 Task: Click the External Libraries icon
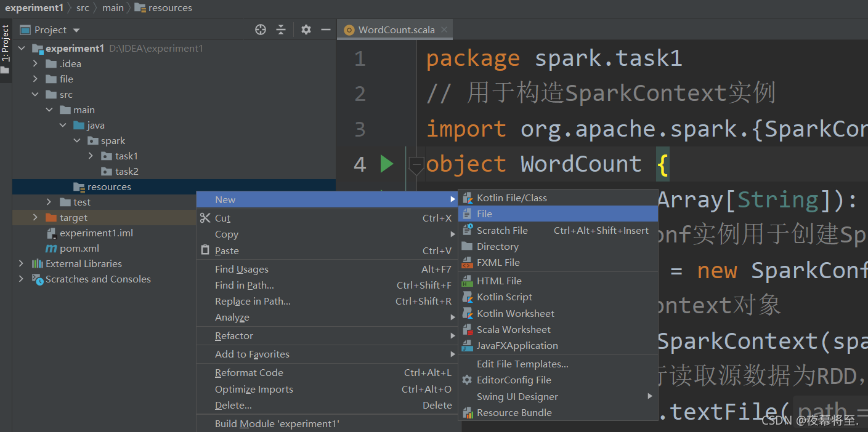[38, 264]
